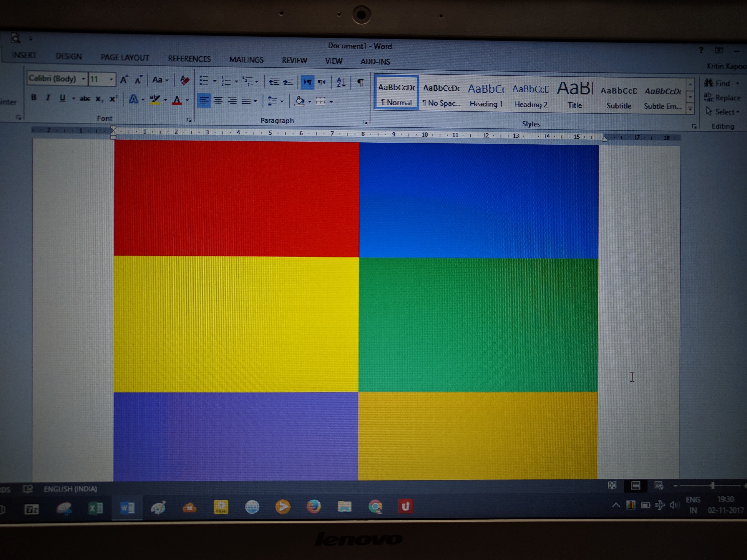Click the Grow Font icon

124,80
